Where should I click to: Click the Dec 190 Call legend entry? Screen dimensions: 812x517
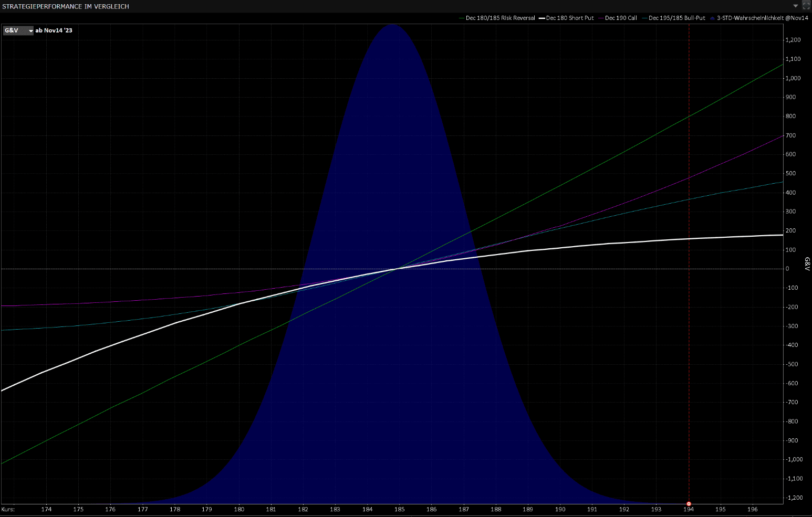[x=618, y=18]
